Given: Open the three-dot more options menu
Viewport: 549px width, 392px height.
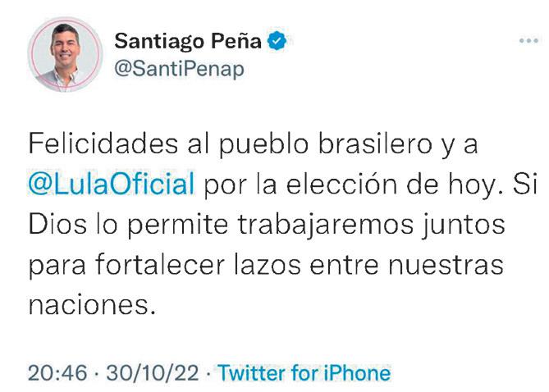Looking at the screenshot, I should pos(528,41).
